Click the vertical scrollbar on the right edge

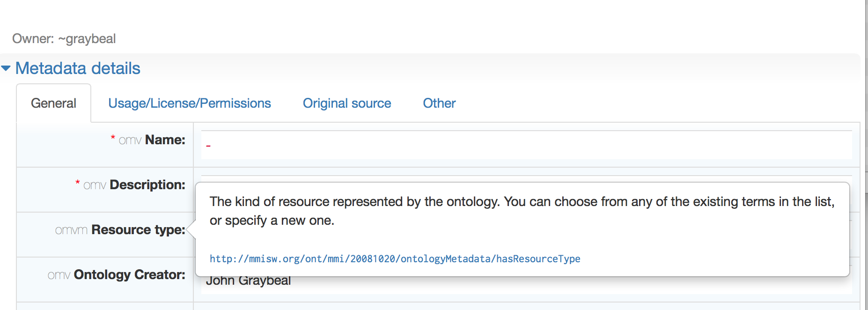[866, 155]
